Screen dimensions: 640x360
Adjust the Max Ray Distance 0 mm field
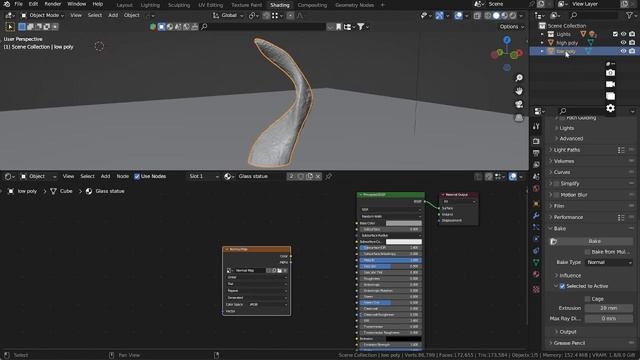coord(609,318)
